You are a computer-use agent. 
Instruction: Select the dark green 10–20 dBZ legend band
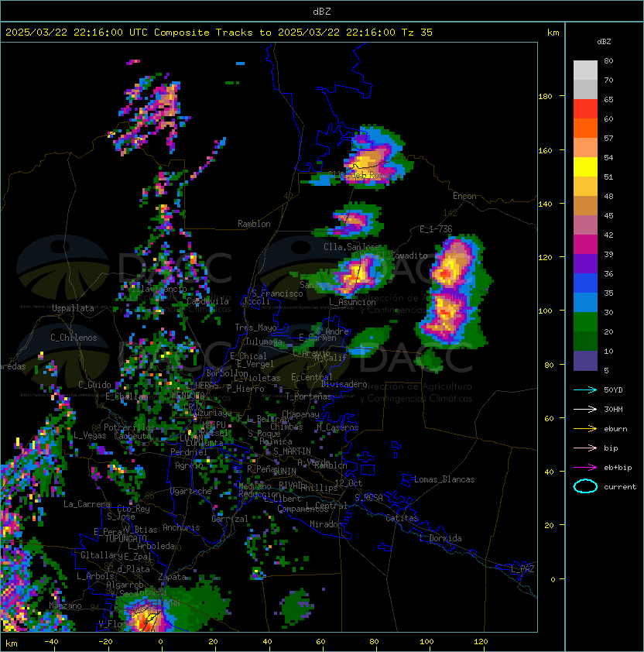(585, 341)
